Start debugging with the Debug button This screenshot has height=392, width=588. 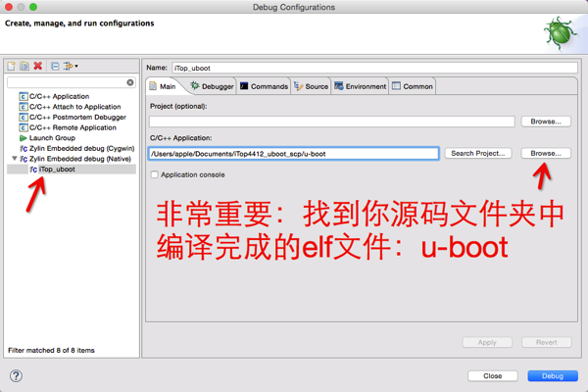tap(553, 376)
